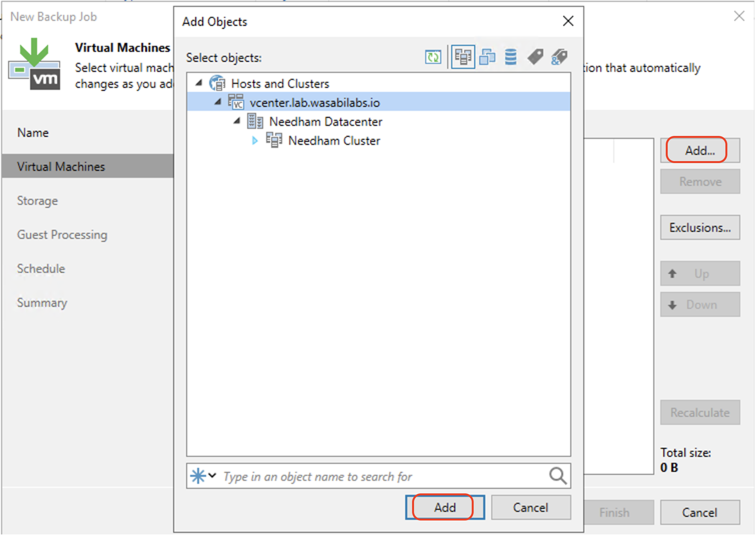Click Cancel in Add Objects dialog
The width and height of the screenshot is (756, 536).
coord(531,508)
